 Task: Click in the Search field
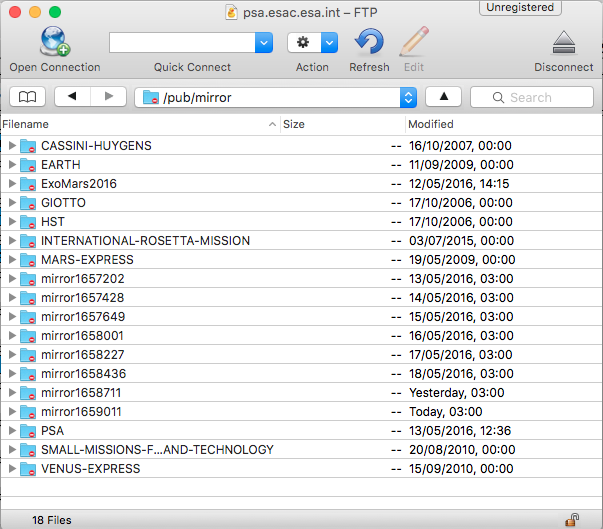pyautogui.click(x=531, y=97)
